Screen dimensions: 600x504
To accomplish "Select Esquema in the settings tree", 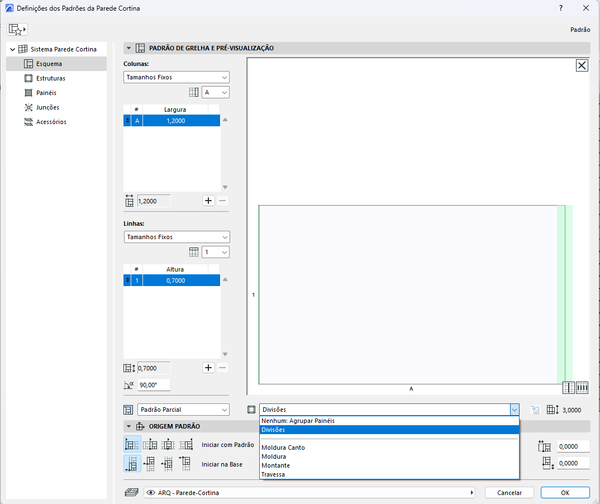I will [x=56, y=64].
